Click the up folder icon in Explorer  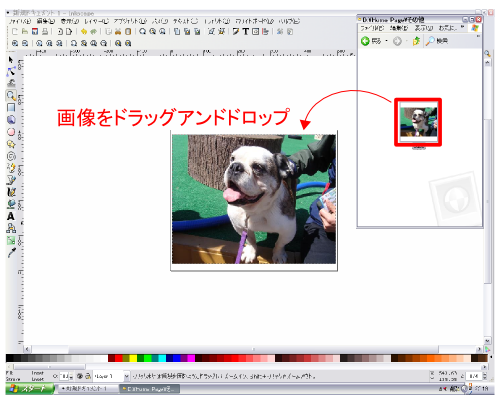click(417, 41)
